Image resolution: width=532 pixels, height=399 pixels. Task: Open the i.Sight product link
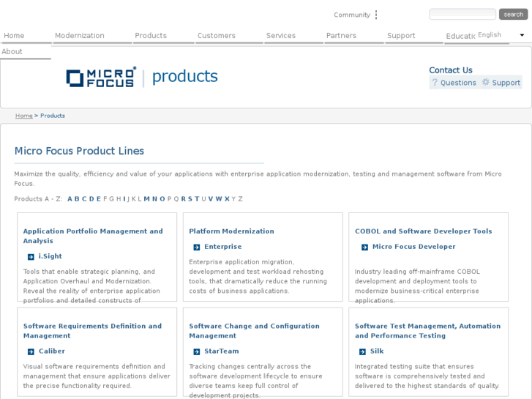50,256
